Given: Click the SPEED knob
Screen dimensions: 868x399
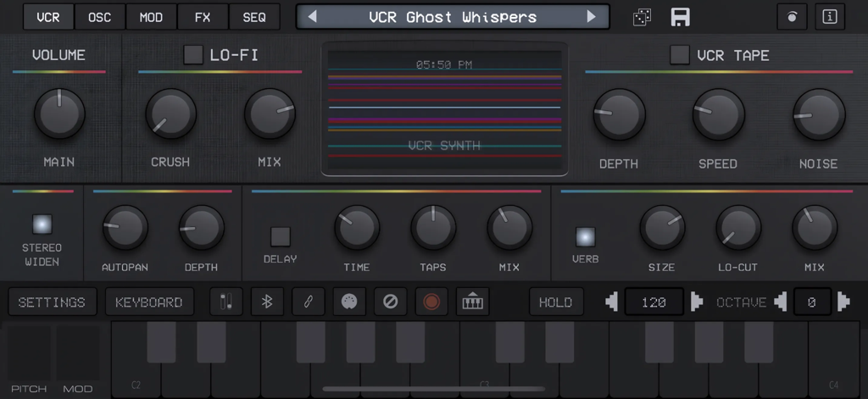Looking at the screenshot, I should point(718,114).
